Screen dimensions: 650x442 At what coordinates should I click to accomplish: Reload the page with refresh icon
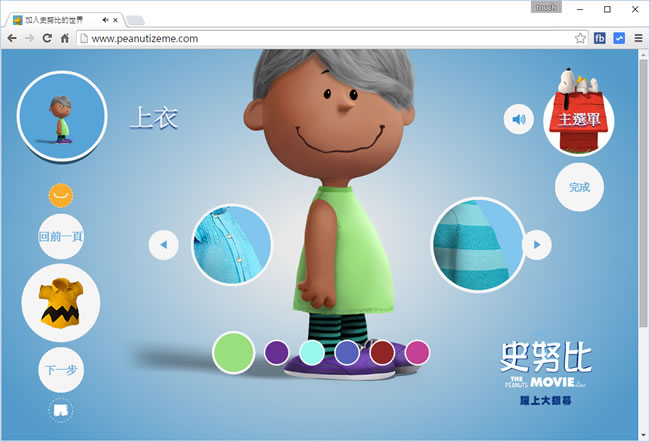pos(47,38)
